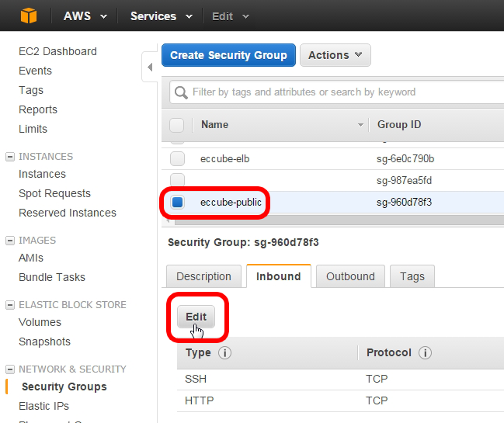Switch to the Outbound tab
Screen dimensions: 504x423
pyautogui.click(x=350, y=276)
